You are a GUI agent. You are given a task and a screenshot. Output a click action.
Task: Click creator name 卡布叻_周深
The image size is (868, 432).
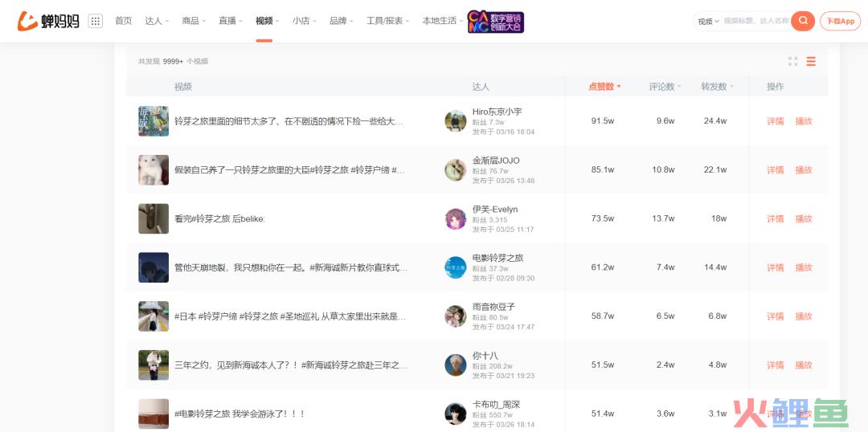[496, 405]
